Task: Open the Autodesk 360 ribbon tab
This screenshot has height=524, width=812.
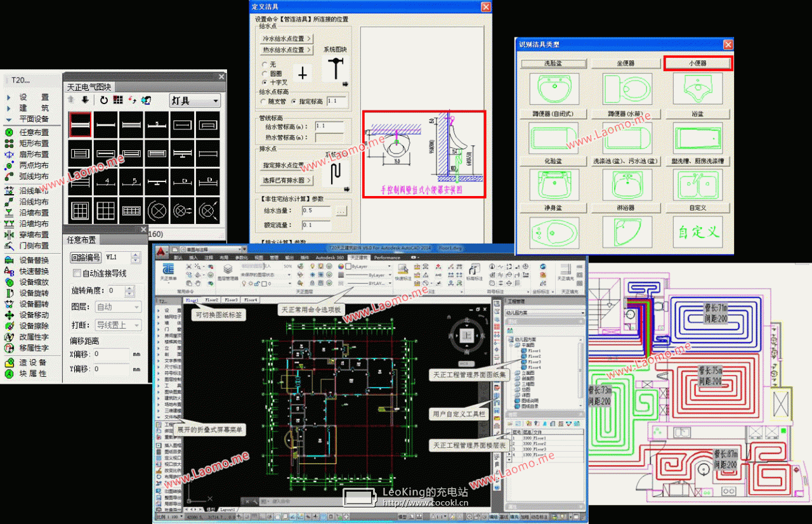Action: 331,258
